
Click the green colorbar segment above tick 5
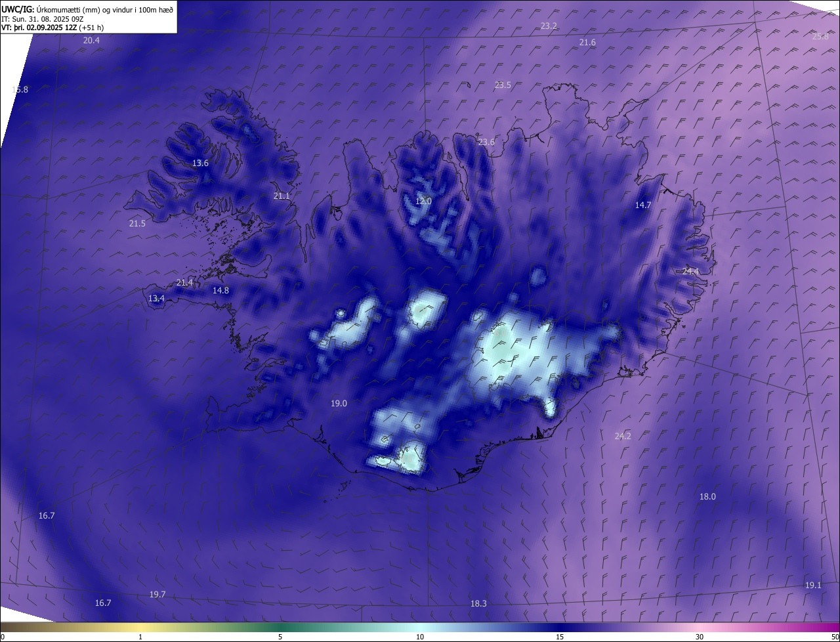pos(280,628)
